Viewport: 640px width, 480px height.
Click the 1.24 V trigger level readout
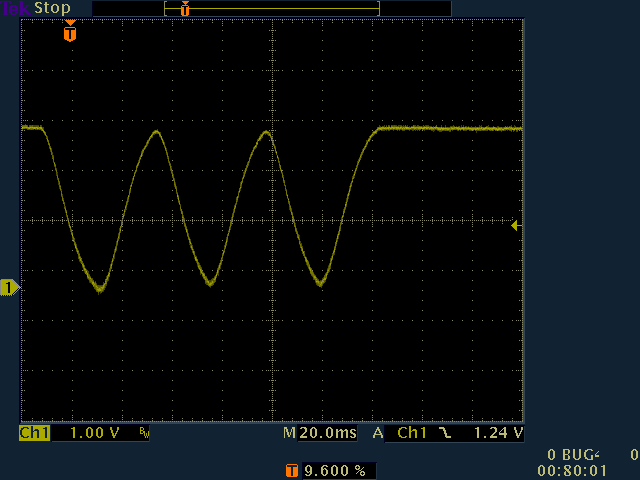tap(496, 434)
